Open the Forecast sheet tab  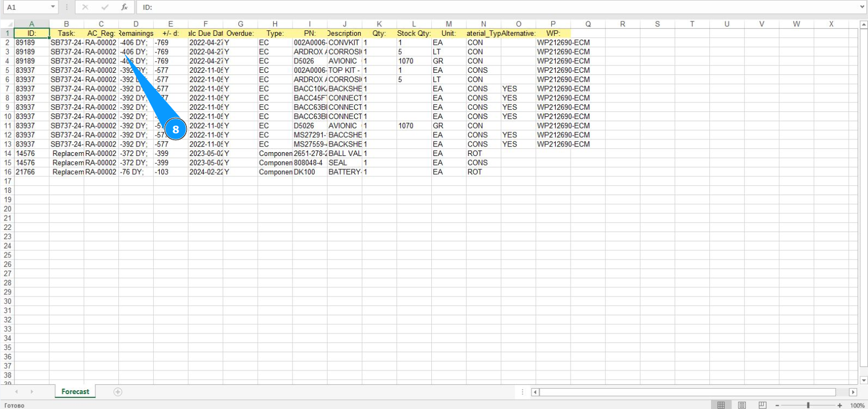tap(75, 392)
